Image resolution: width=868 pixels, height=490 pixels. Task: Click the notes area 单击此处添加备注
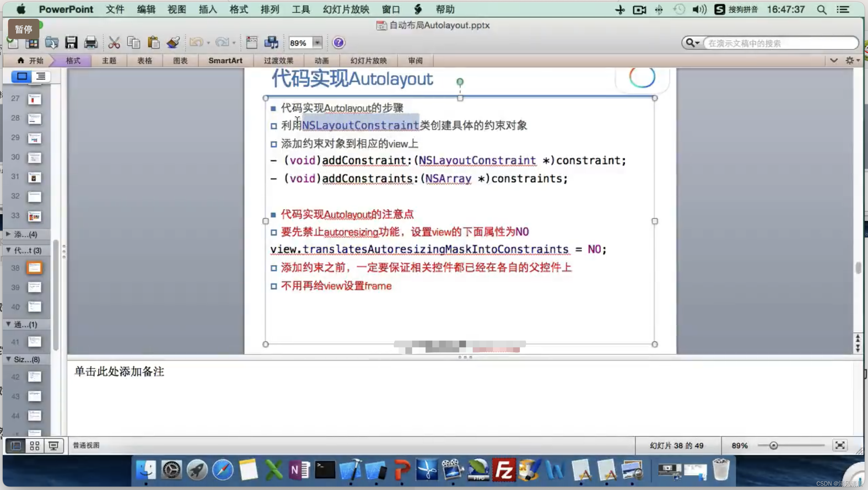tap(119, 372)
